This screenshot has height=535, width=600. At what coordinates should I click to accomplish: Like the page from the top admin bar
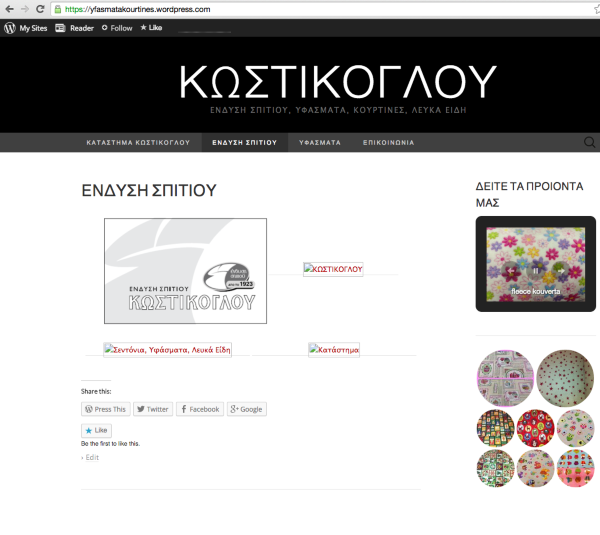151,28
